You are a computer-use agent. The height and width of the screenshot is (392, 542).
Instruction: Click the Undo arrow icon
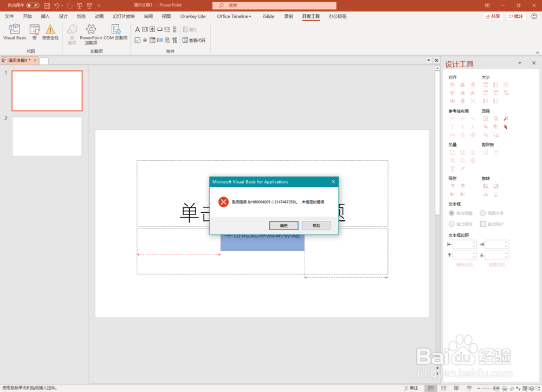57,5
